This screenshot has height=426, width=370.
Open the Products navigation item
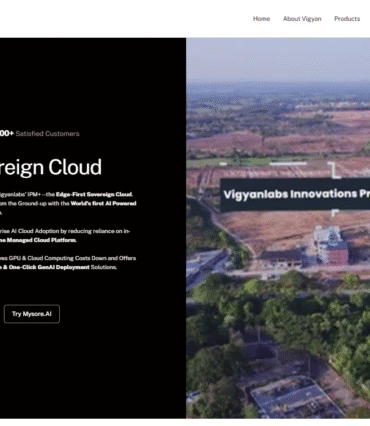(347, 19)
